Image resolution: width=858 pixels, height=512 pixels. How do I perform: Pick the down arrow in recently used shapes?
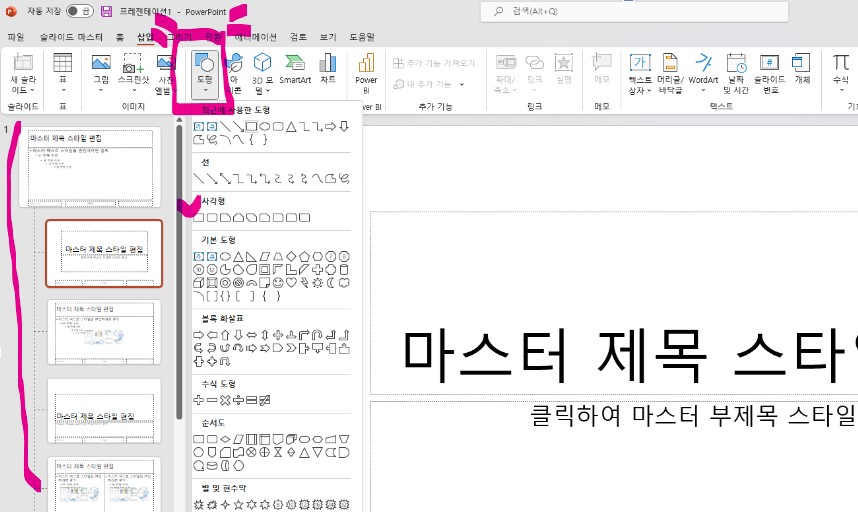[344, 126]
